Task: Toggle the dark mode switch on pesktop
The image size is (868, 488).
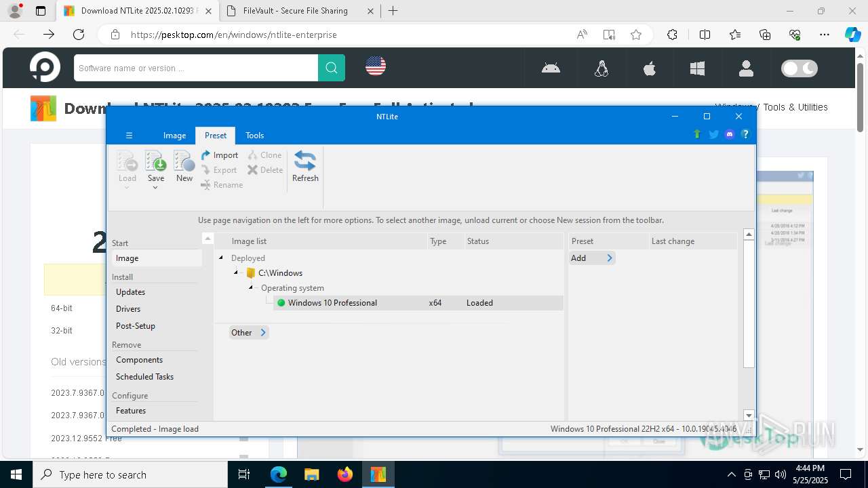Action: pos(800,68)
